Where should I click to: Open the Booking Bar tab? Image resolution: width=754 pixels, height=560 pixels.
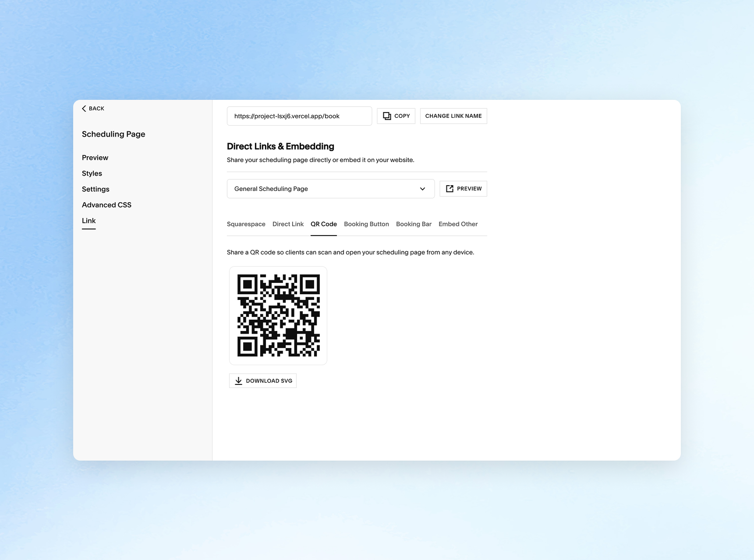(x=414, y=224)
